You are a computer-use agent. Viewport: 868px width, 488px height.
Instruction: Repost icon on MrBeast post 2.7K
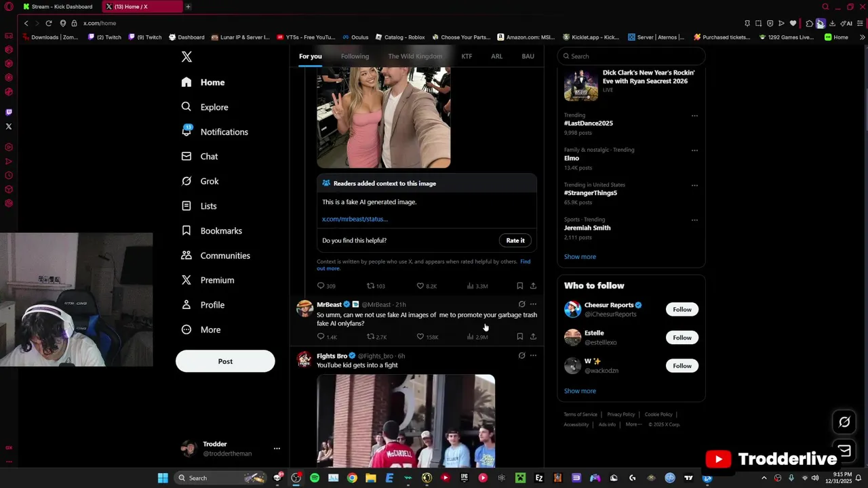click(x=370, y=337)
